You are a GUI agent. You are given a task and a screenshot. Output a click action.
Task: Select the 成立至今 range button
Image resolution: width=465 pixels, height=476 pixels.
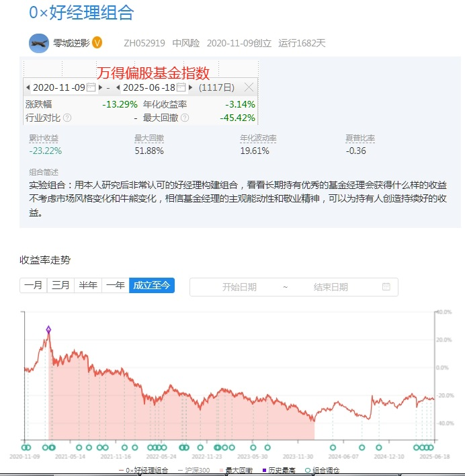tap(152, 285)
